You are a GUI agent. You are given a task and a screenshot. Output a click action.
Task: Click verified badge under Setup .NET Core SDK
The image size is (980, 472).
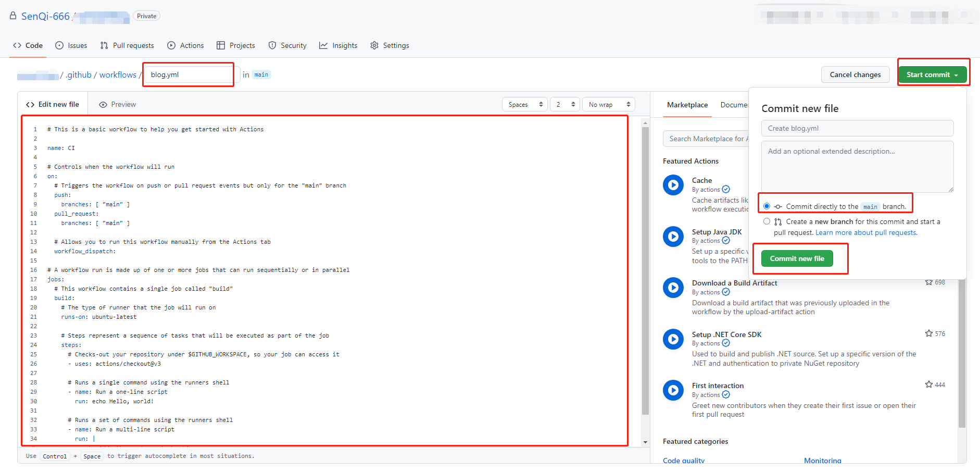tap(726, 343)
